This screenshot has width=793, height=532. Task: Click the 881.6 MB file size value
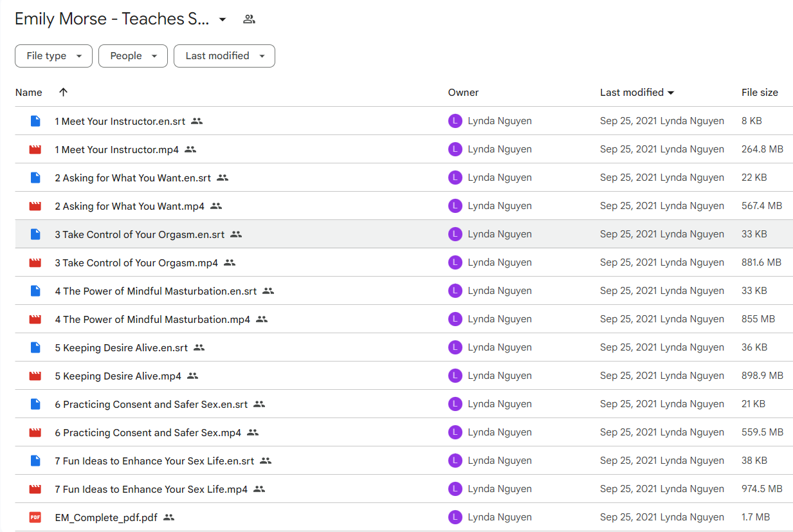pyautogui.click(x=761, y=262)
